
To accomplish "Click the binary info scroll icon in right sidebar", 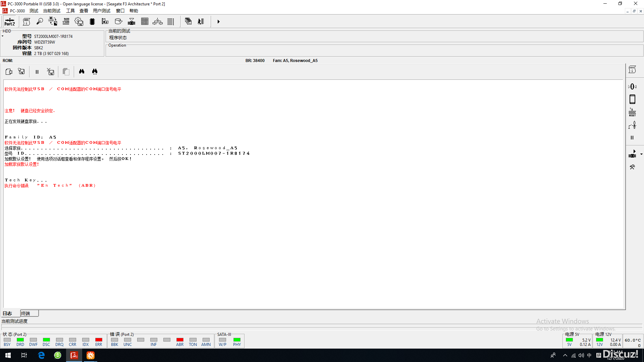I will (632, 70).
